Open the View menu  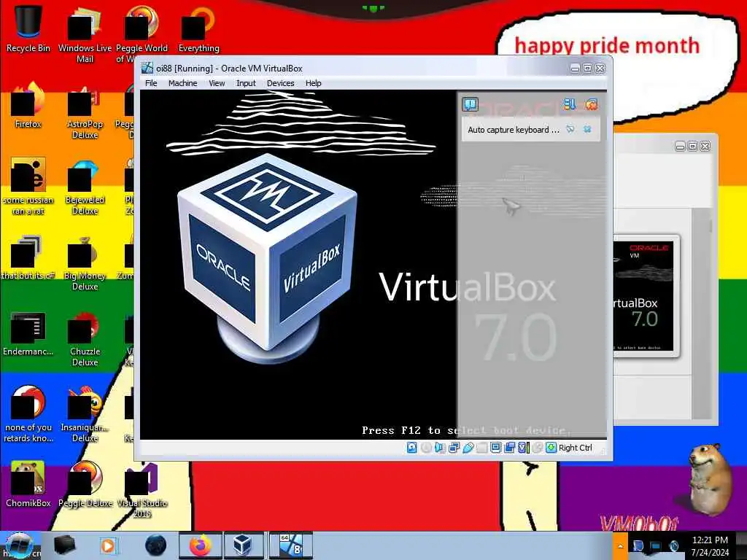pyautogui.click(x=217, y=83)
